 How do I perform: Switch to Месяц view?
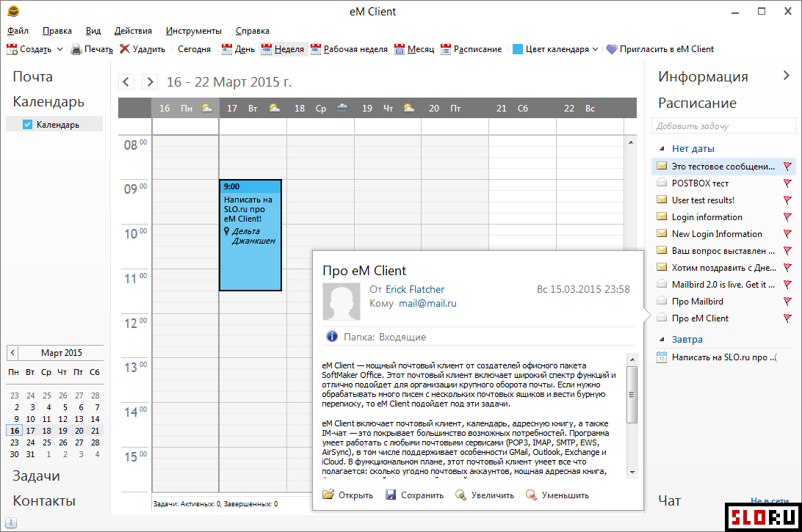(414, 49)
